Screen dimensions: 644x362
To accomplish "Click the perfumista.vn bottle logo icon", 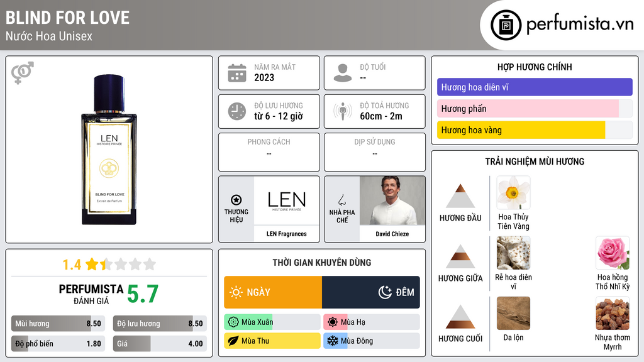I will (506, 25).
